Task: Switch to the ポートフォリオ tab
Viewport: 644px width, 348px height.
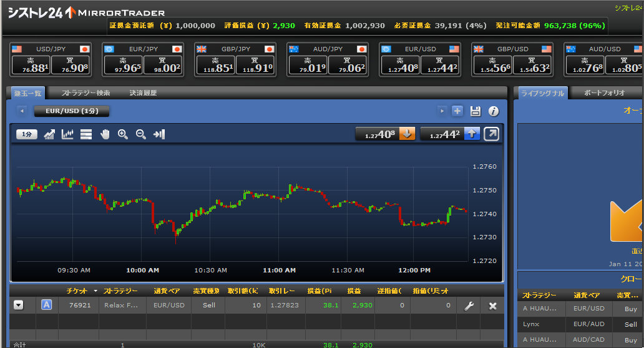Action: (x=604, y=93)
